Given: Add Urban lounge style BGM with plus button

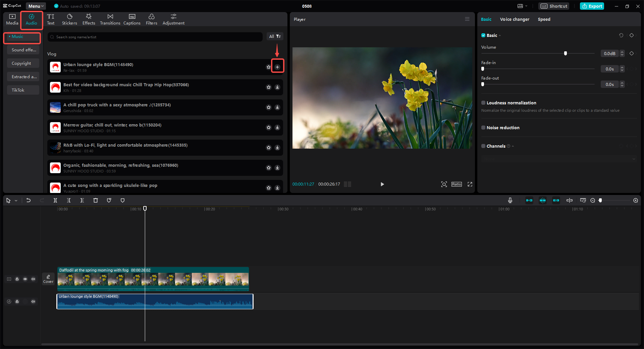Looking at the screenshot, I should tap(277, 66).
